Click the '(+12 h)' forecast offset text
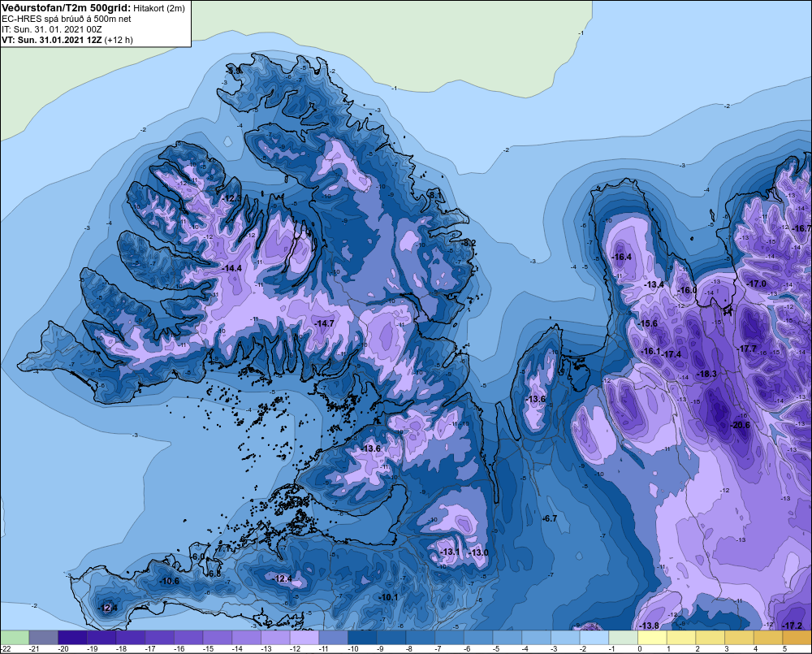 [x=119, y=40]
